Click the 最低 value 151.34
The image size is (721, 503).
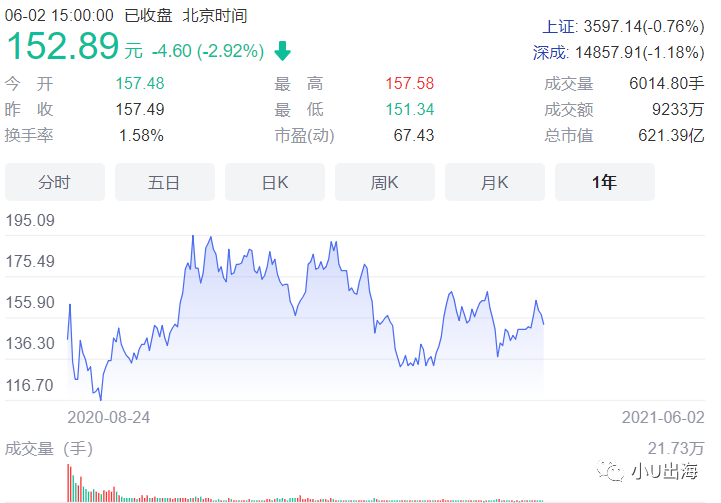409,109
